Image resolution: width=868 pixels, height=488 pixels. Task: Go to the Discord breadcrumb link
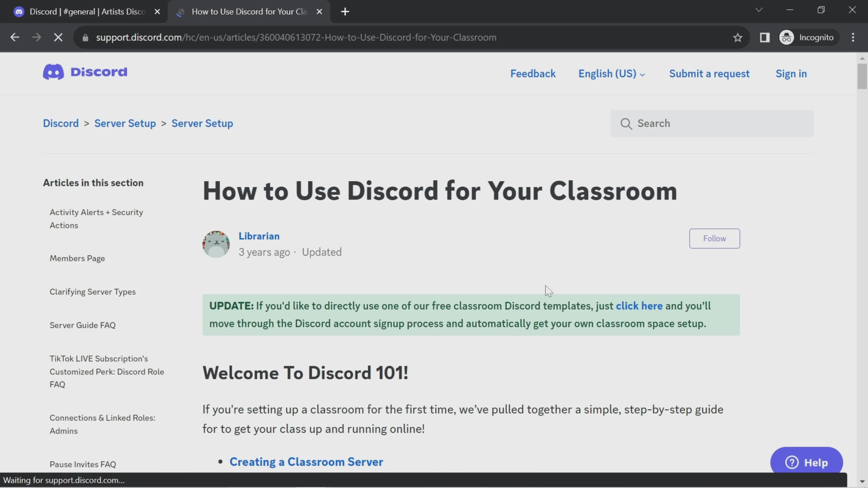[x=61, y=123]
